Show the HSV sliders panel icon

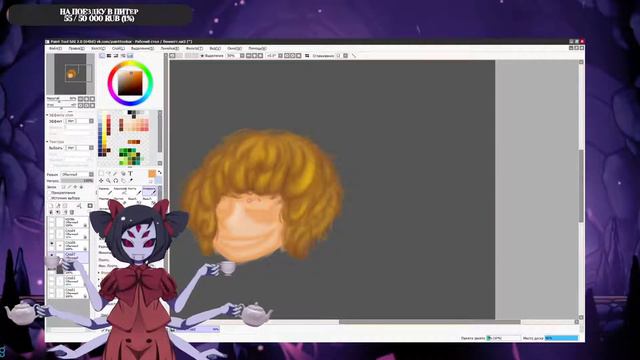pos(116,56)
